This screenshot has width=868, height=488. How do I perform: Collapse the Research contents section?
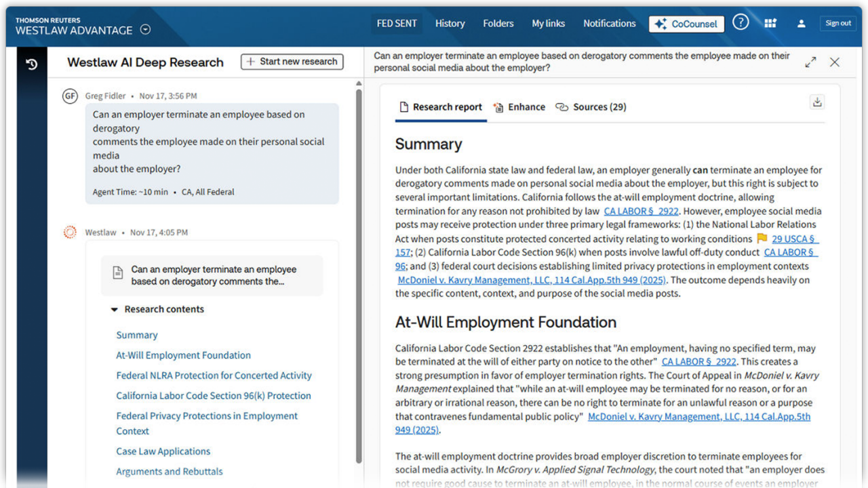[x=114, y=309]
